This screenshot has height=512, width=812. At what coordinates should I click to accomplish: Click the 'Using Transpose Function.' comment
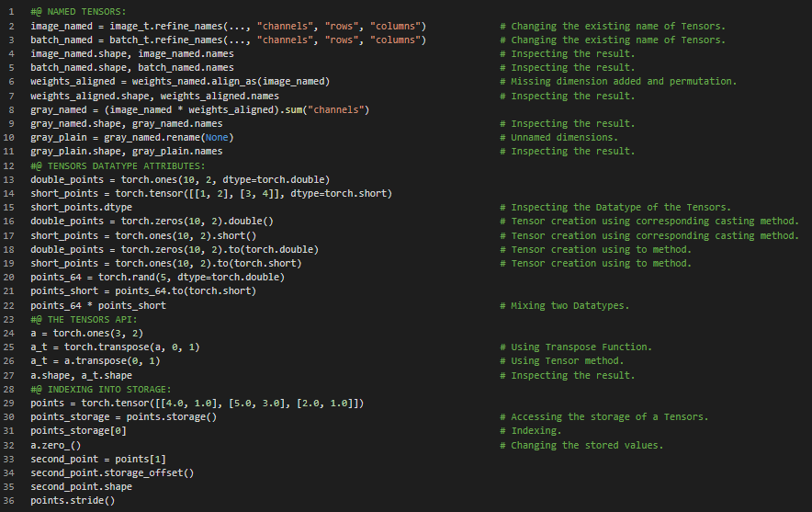pos(581,347)
